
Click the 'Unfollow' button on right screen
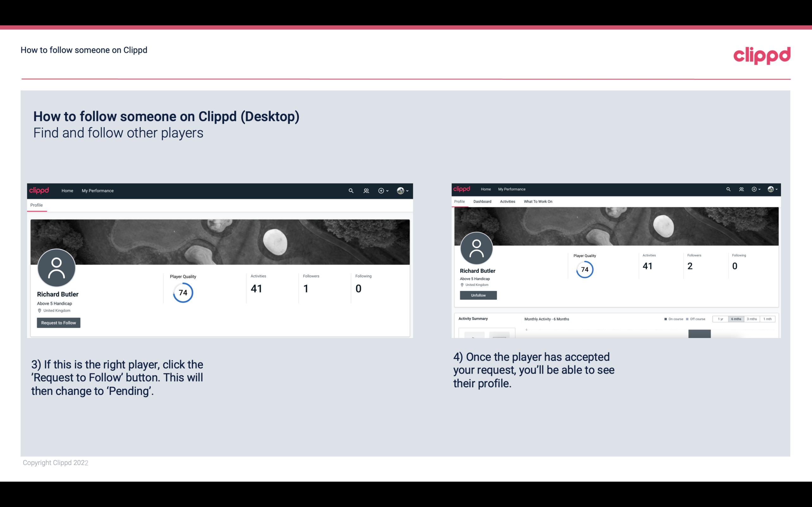(x=477, y=295)
